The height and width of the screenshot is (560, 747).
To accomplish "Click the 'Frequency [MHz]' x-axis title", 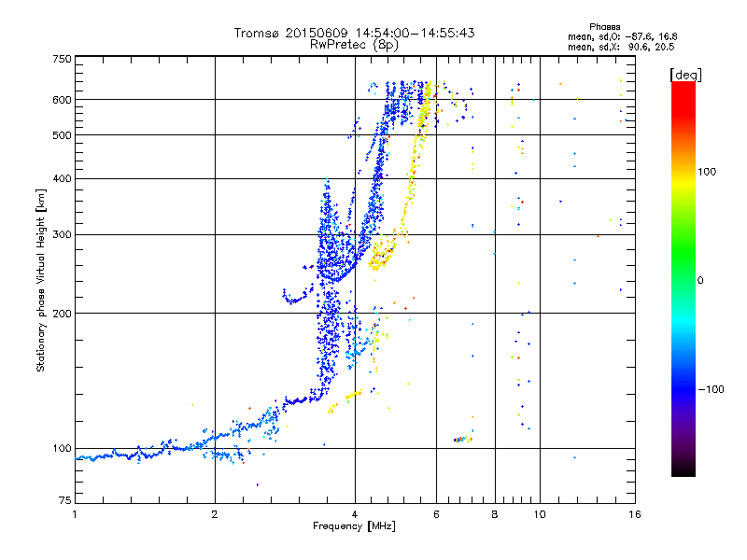I will pyautogui.click(x=354, y=526).
